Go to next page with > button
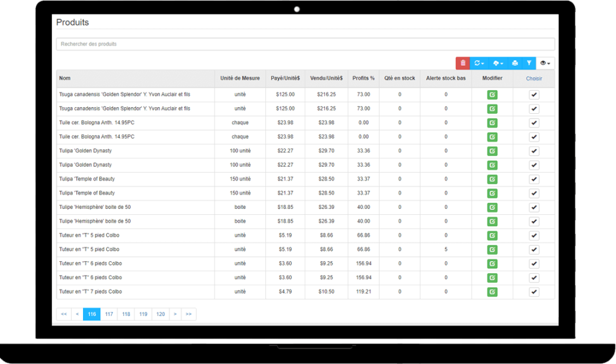This screenshot has height=364, width=616. 175,314
